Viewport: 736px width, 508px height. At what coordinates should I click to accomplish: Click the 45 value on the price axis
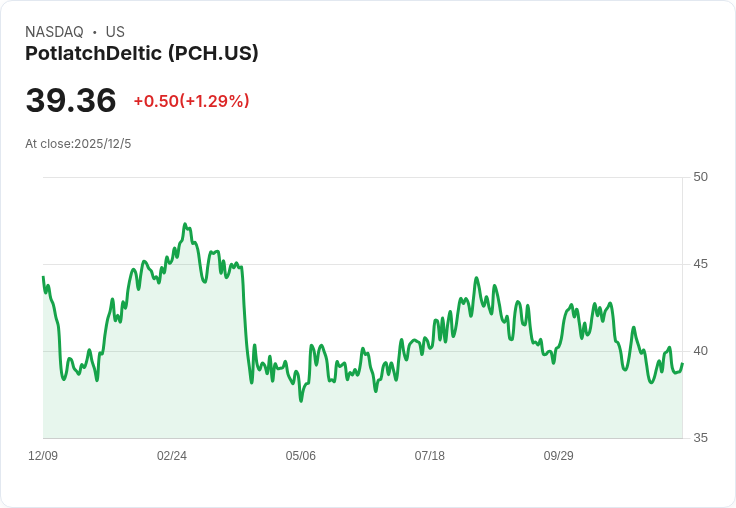pyautogui.click(x=700, y=264)
